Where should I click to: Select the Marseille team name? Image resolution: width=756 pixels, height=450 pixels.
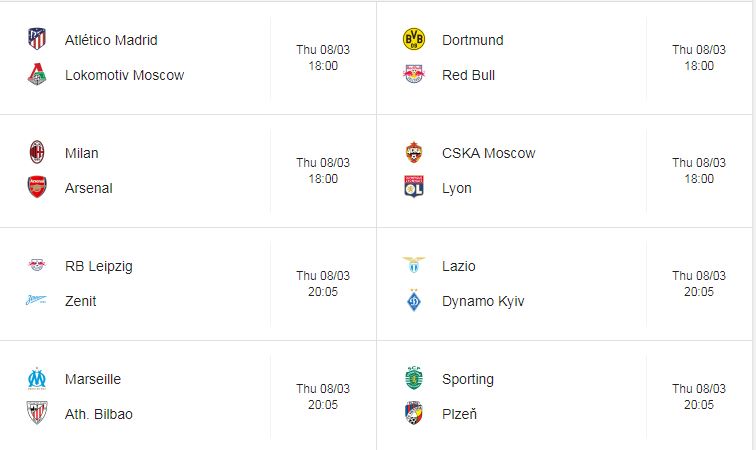pyautogui.click(x=93, y=379)
